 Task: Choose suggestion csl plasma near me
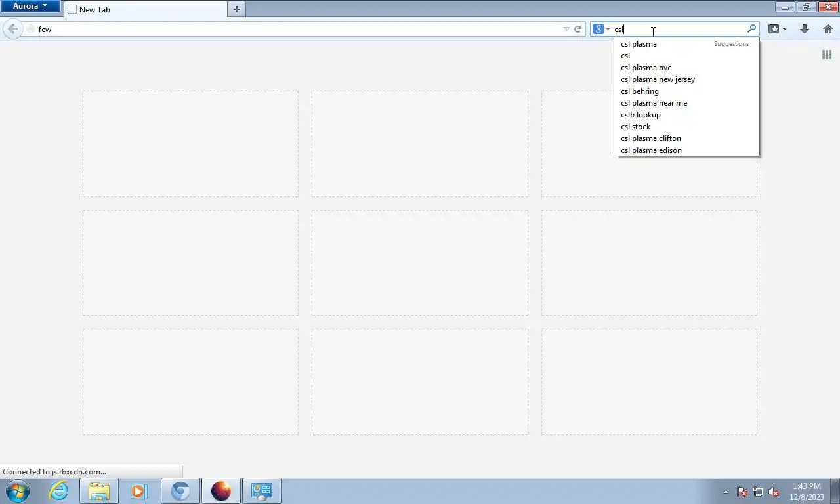pos(686,103)
